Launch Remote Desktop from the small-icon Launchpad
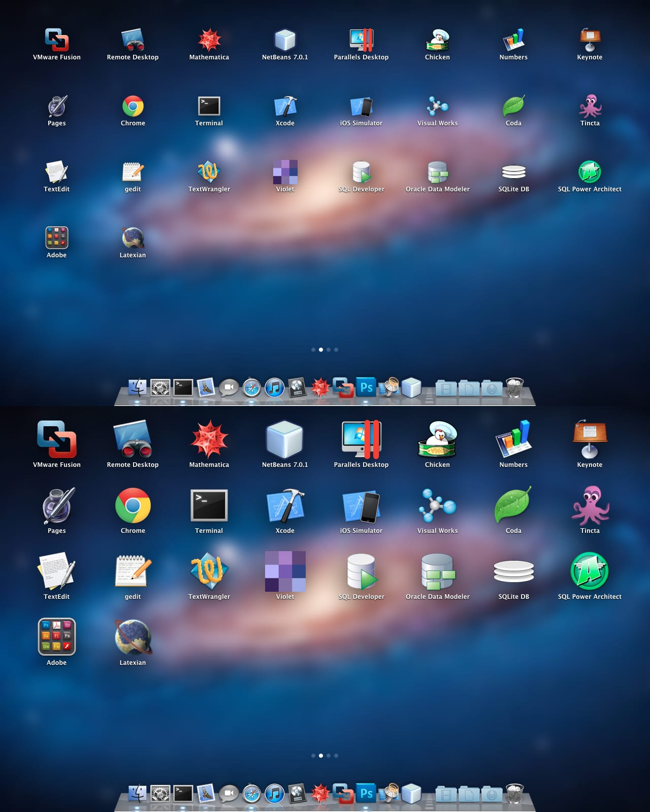The height and width of the screenshot is (812, 650). 133,40
